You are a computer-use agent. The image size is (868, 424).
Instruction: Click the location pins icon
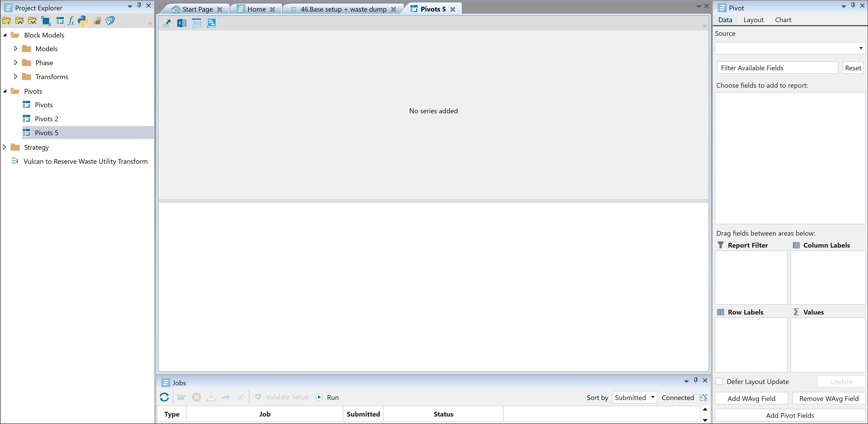coord(110,21)
